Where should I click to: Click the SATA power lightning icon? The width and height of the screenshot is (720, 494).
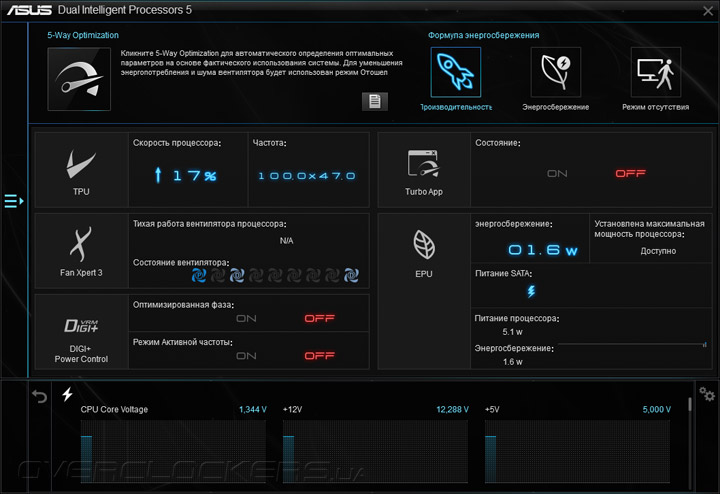pyautogui.click(x=531, y=291)
